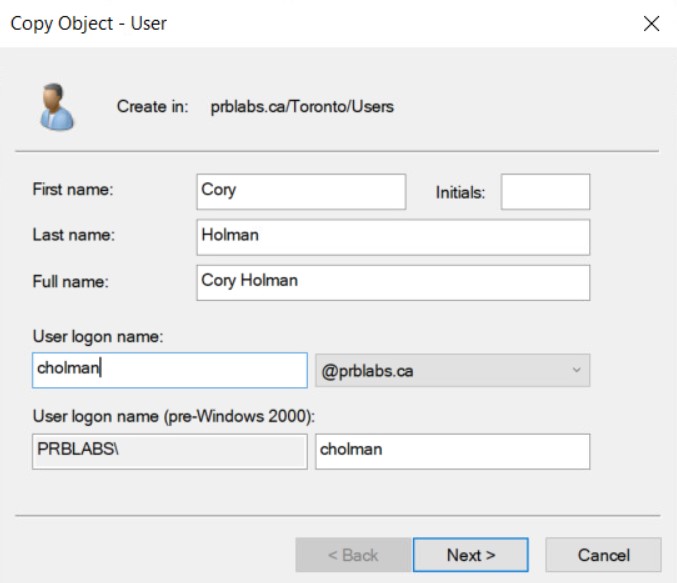Click the "Last name:" label
The image size is (677, 583).
click(73, 236)
